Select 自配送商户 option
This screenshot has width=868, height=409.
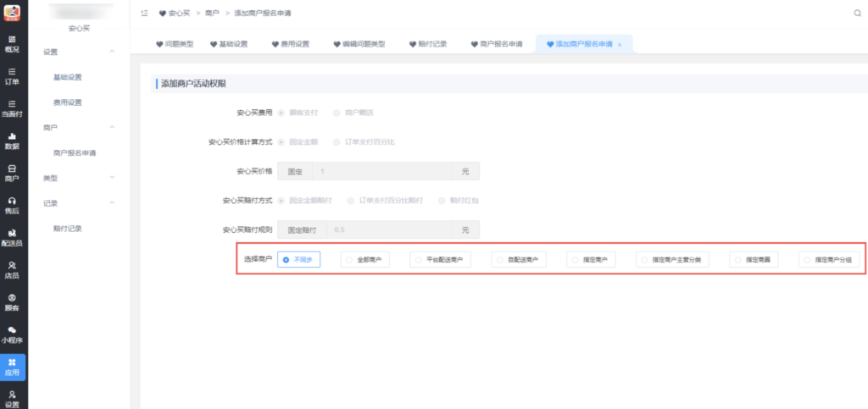519,259
